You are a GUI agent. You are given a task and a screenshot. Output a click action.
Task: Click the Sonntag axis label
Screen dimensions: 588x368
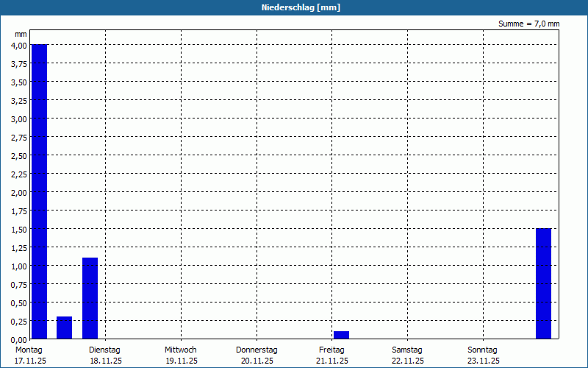[x=482, y=350]
